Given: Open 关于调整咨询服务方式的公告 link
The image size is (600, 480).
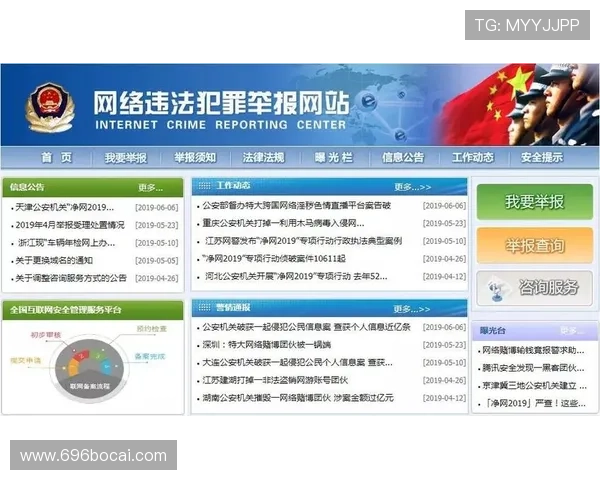Looking at the screenshot, I should pos(71,278).
